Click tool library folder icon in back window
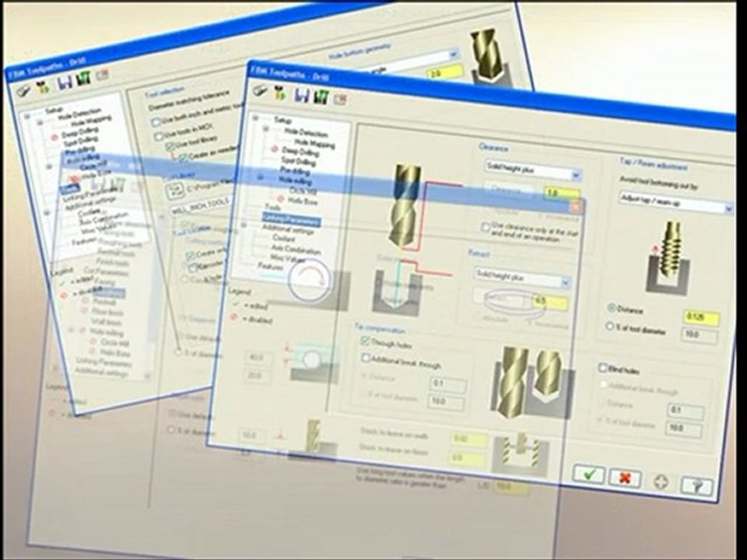The height and width of the screenshot is (560, 747). 175,191
